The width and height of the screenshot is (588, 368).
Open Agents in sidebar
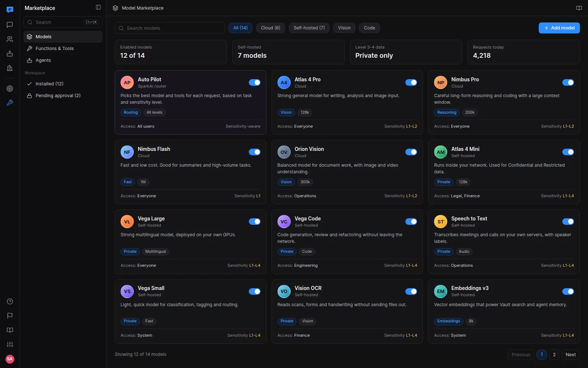tap(63, 60)
